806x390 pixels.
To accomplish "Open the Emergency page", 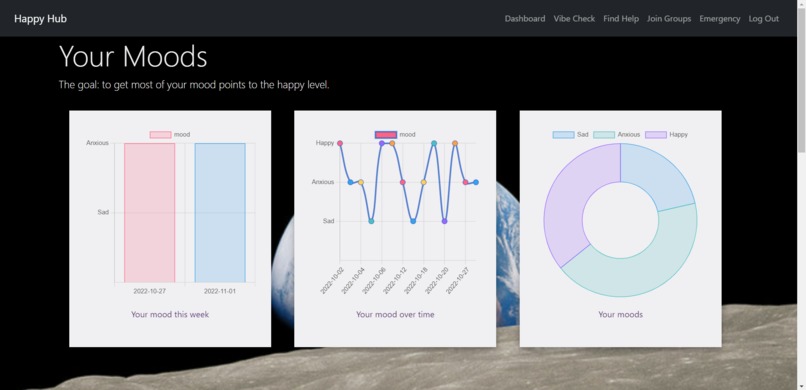I will (x=720, y=18).
